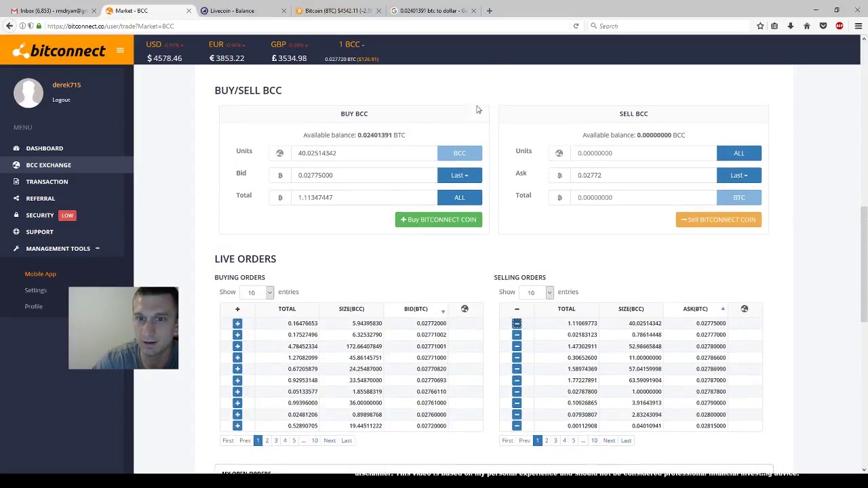The height and width of the screenshot is (488, 868).
Task: Open a new browser tab
Action: pyautogui.click(x=489, y=11)
